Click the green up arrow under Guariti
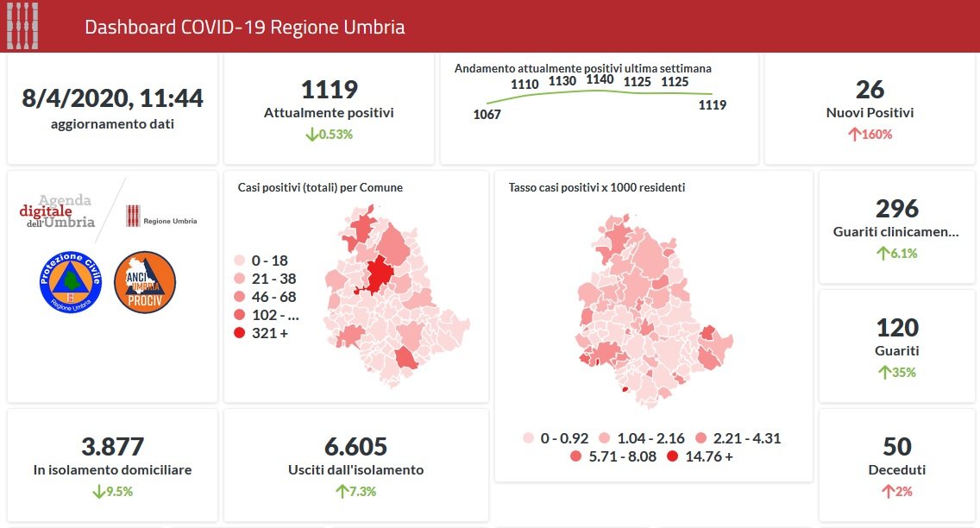The width and height of the screenshot is (980, 528). (x=883, y=373)
